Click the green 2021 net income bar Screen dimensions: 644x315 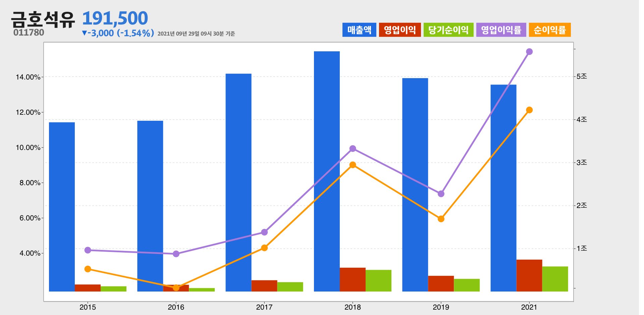pos(555,279)
